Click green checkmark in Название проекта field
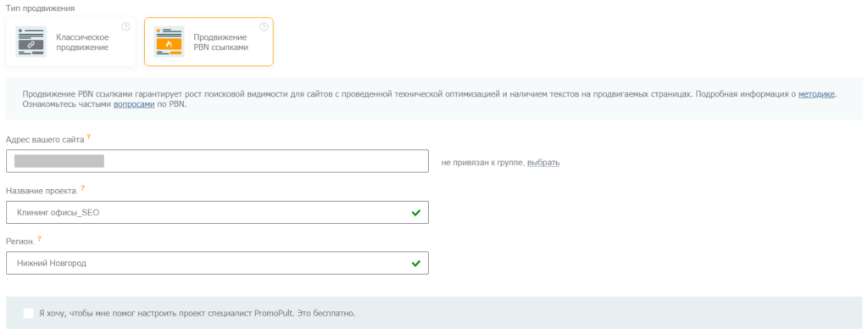 tap(415, 213)
